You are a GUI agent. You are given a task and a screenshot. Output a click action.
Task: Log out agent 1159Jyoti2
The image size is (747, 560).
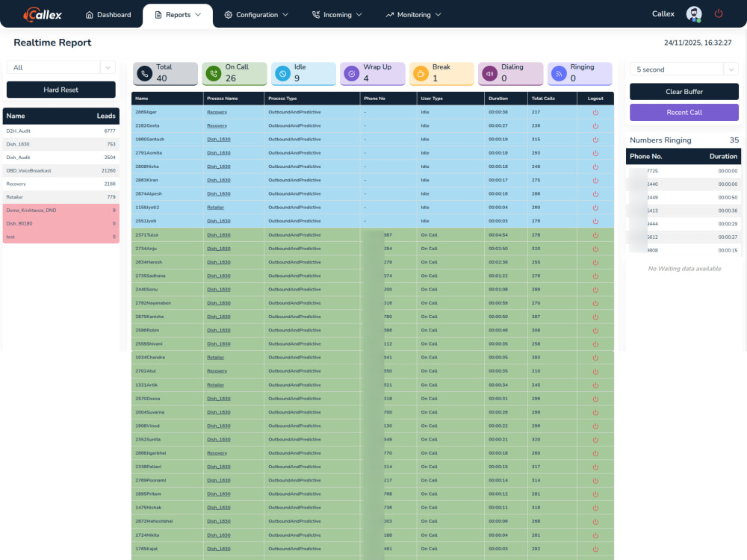click(x=595, y=208)
